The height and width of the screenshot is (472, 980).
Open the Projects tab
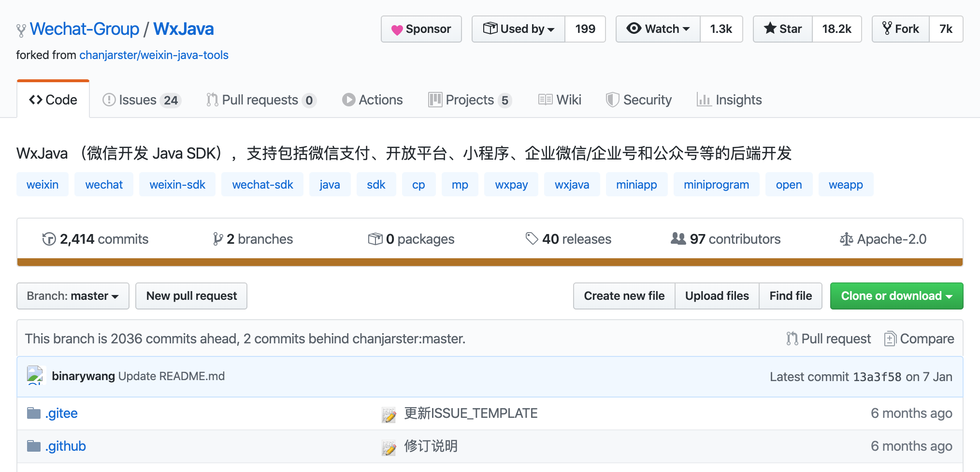tap(470, 100)
